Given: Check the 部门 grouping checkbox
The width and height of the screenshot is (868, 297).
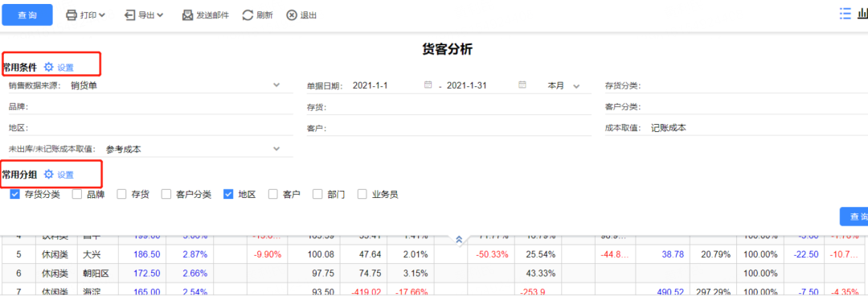Looking at the screenshot, I should coord(317,195).
